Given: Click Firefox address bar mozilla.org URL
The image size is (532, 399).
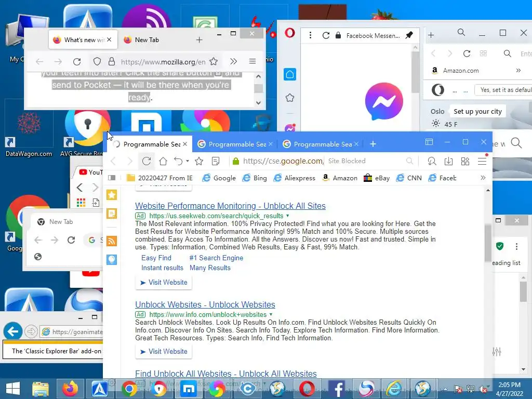Looking at the screenshot, I should 163,62.
